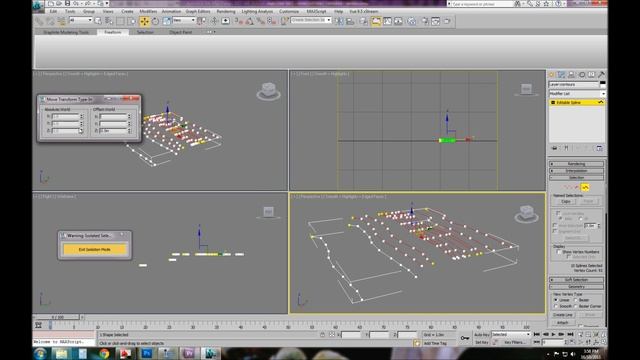Go to the end frame

click(571, 334)
